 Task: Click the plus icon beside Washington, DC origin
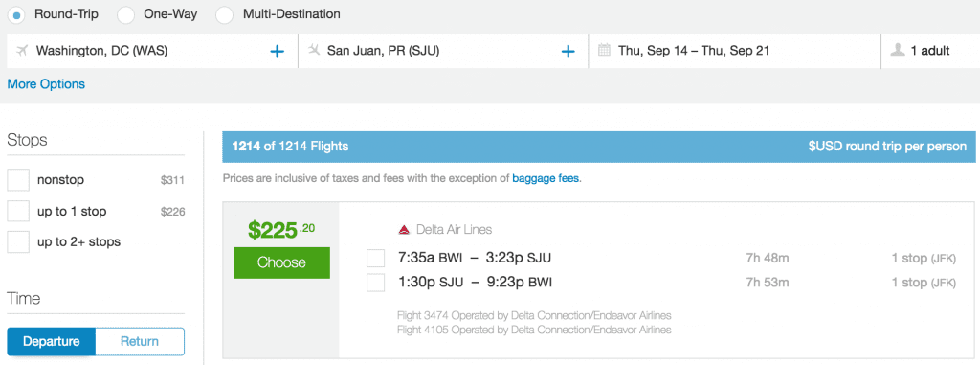pos(277,52)
